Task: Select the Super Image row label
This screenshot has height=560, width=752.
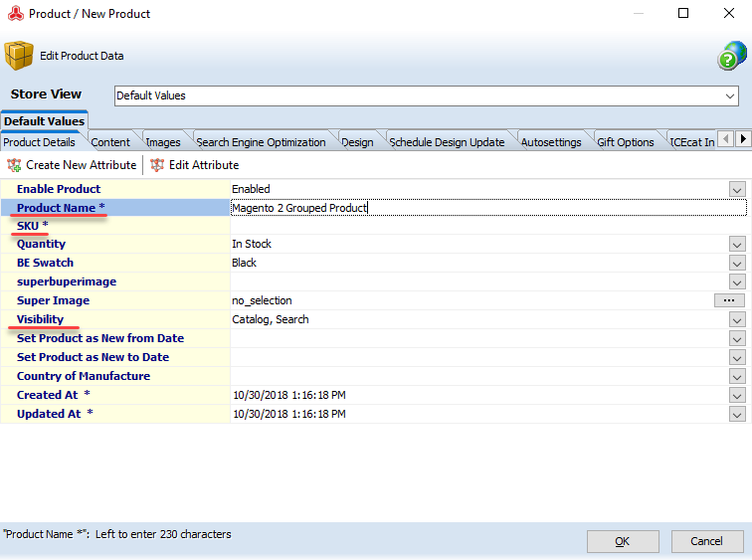Action: tap(54, 300)
